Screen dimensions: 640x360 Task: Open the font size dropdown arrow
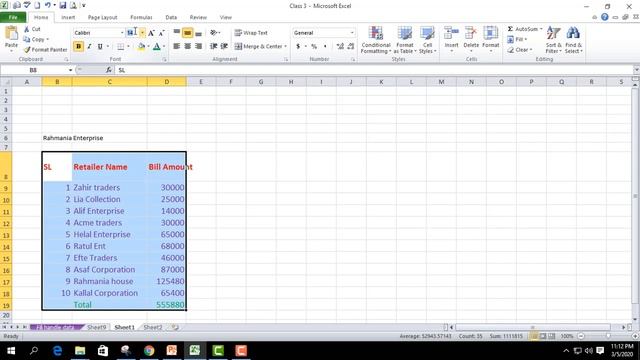tap(142, 33)
